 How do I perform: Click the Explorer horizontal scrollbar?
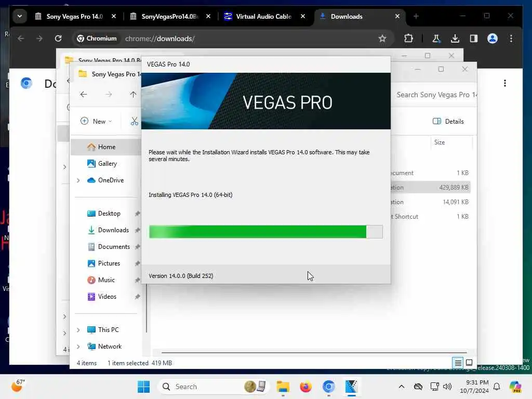coord(314,353)
